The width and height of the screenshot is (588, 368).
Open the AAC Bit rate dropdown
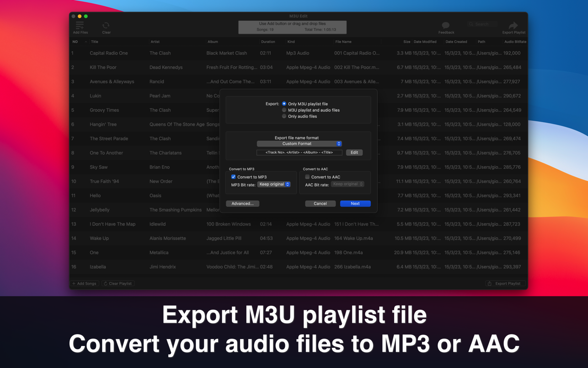click(x=347, y=184)
